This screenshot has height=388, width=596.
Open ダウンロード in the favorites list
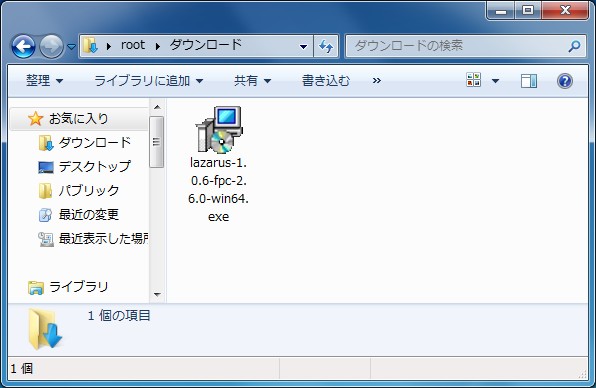(x=95, y=143)
